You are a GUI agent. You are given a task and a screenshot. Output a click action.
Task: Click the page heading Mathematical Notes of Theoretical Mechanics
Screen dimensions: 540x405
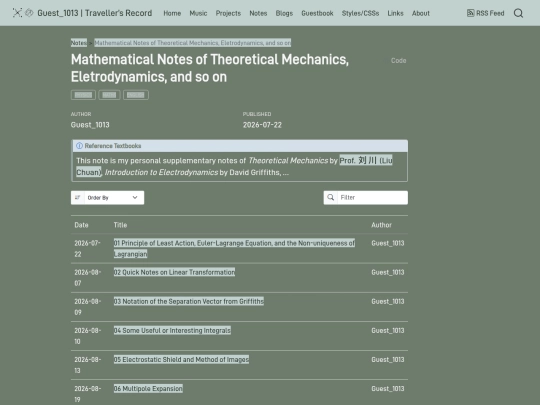210,68
